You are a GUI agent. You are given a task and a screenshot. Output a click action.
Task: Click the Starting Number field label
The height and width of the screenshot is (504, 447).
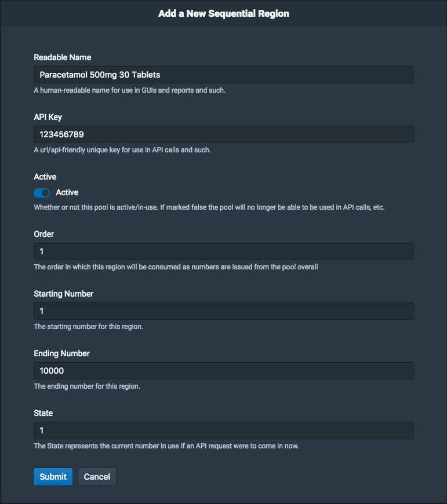63,294
